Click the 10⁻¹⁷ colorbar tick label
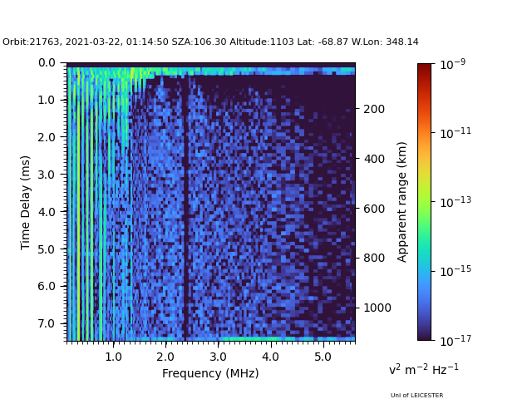The height and width of the screenshot is (399, 532). point(456,340)
